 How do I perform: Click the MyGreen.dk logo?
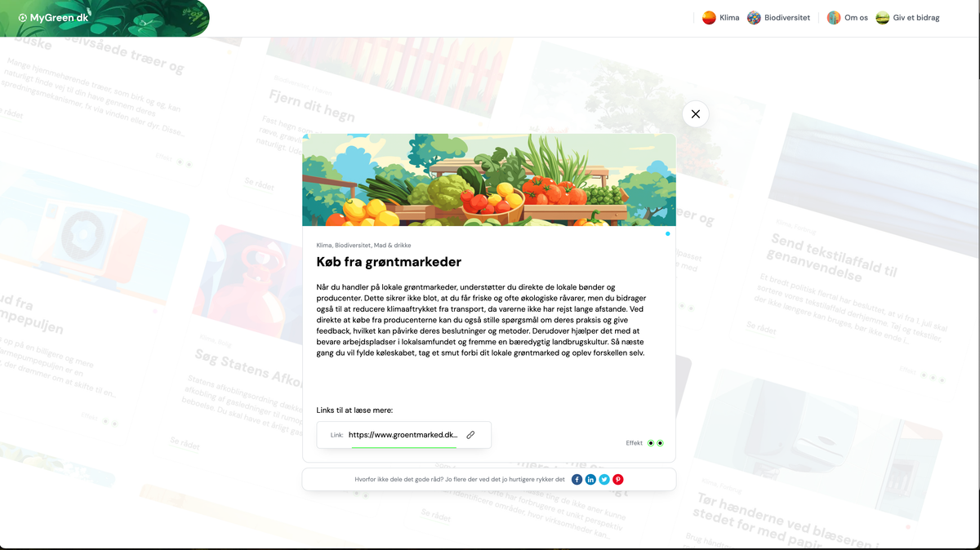54,17
